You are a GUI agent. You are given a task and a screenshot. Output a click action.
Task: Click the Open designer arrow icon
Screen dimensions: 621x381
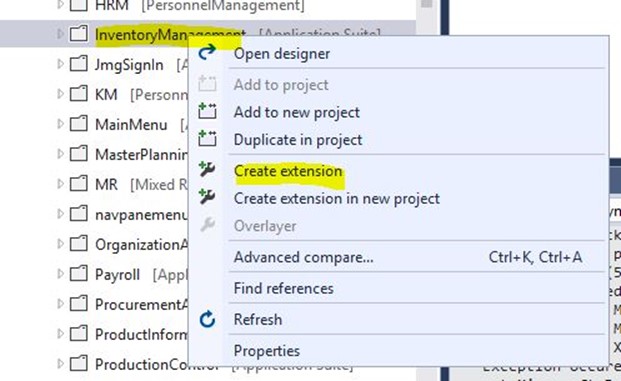coord(207,52)
